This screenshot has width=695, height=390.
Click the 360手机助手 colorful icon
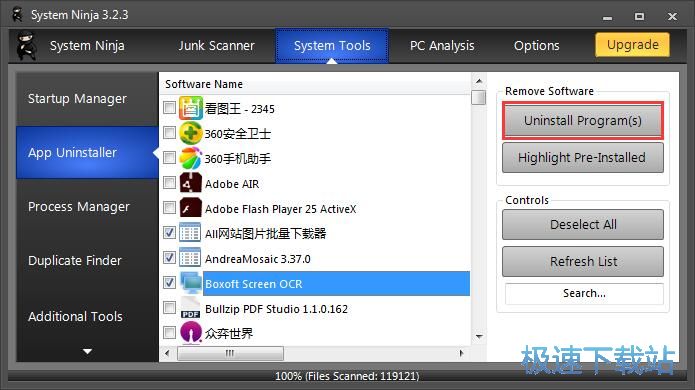tap(191, 158)
